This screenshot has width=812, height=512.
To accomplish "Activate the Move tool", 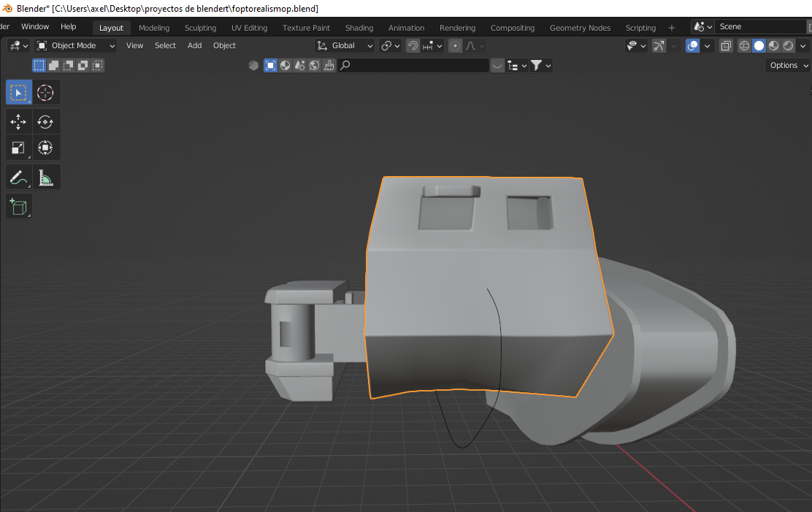I will click(19, 122).
